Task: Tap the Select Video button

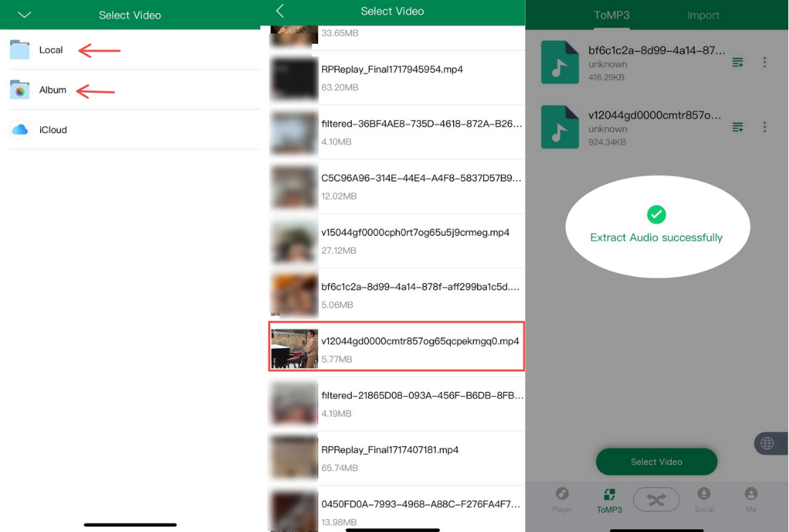Action: point(656,462)
